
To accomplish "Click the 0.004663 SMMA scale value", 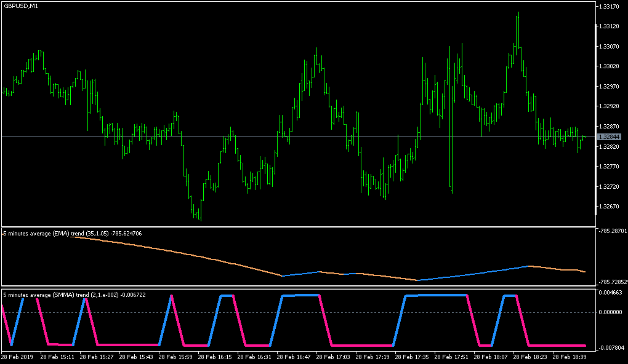I will (x=611, y=291).
